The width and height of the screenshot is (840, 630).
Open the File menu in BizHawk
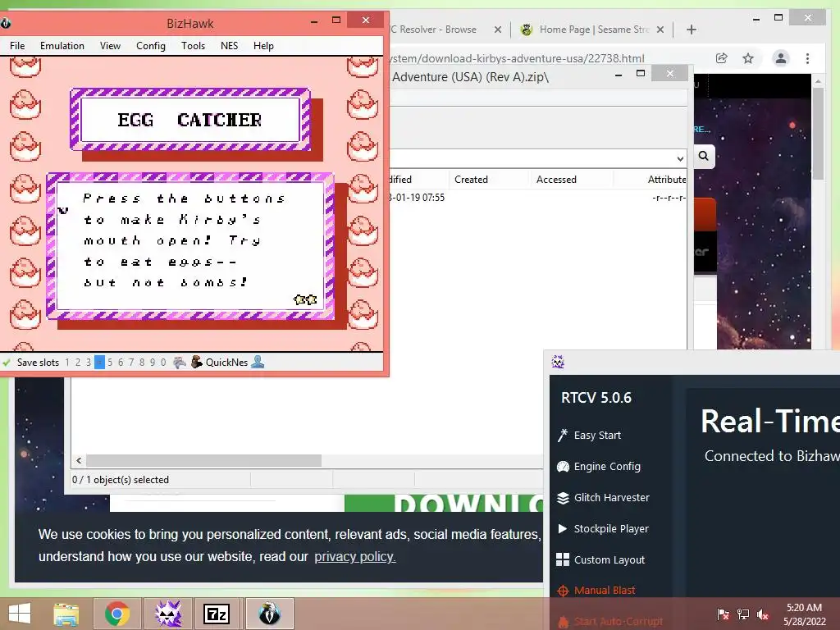tap(17, 46)
